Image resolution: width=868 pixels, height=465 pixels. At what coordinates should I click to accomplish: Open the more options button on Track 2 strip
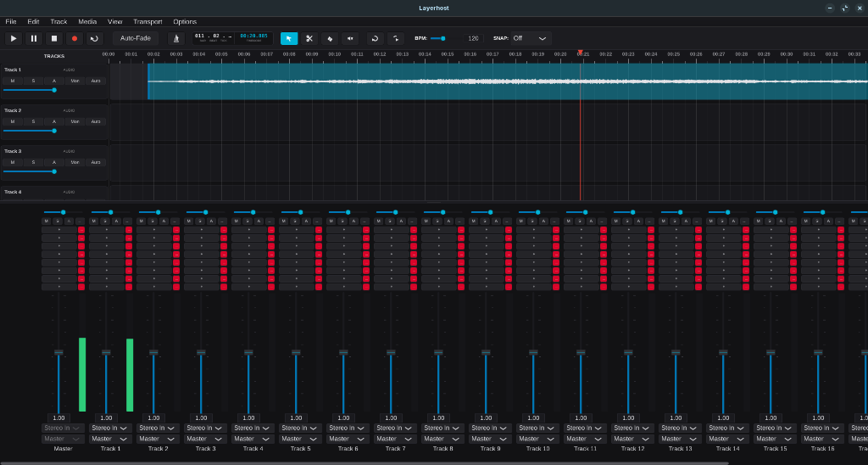[x=175, y=221]
